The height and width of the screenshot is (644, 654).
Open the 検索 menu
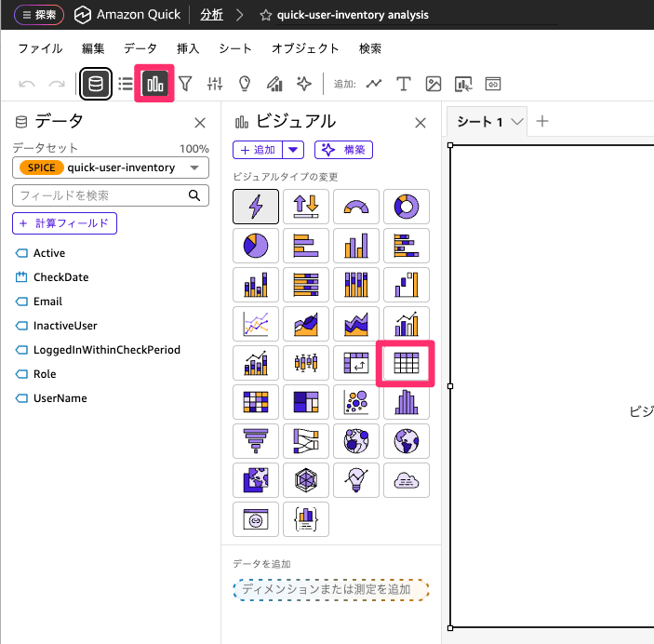pos(370,48)
